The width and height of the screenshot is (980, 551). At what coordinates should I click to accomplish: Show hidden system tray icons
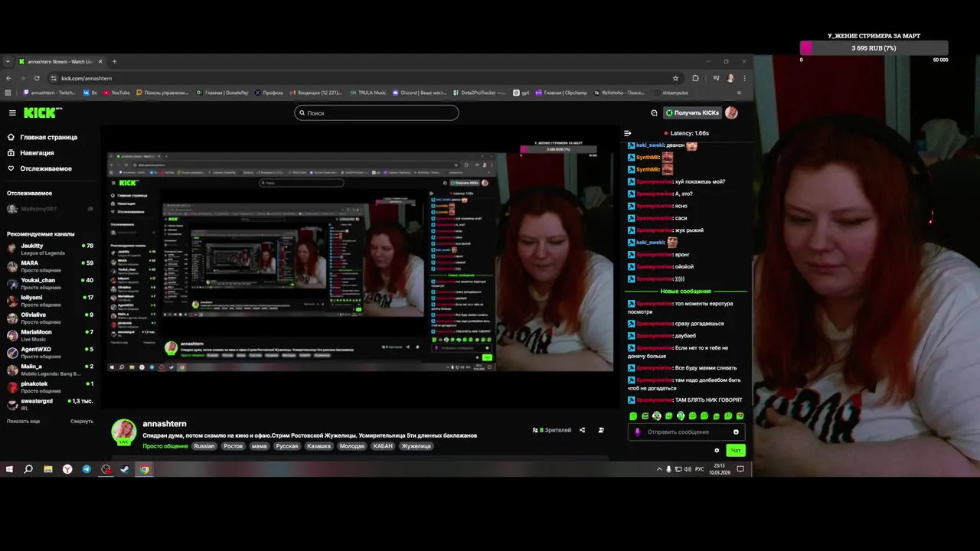click(659, 469)
